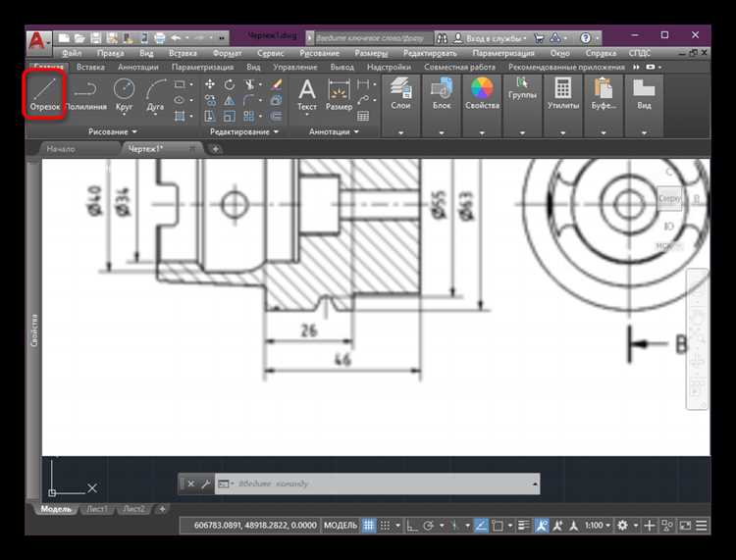Viewport: 736px width, 560px height.
Task: Select the Отрезок line tool
Action: pyautogui.click(x=45, y=94)
